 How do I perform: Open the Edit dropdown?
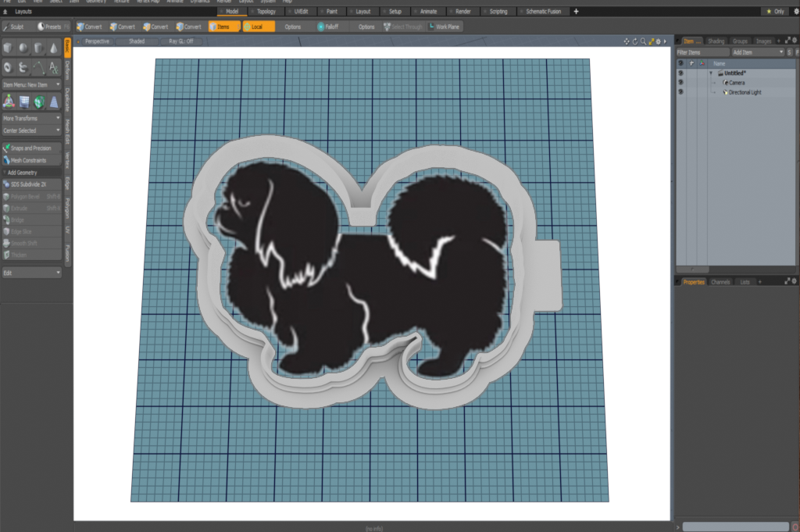pyautogui.click(x=31, y=273)
